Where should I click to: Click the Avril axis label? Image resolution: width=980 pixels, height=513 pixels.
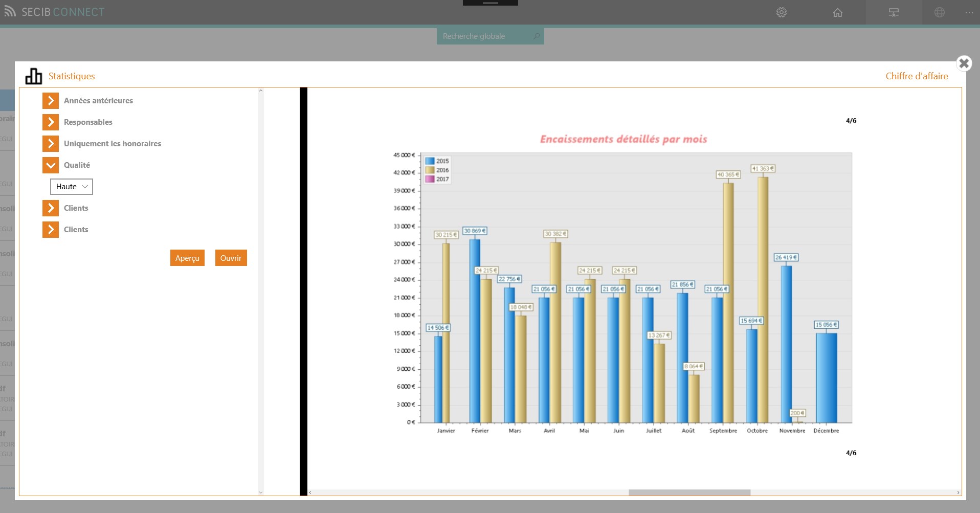549,431
